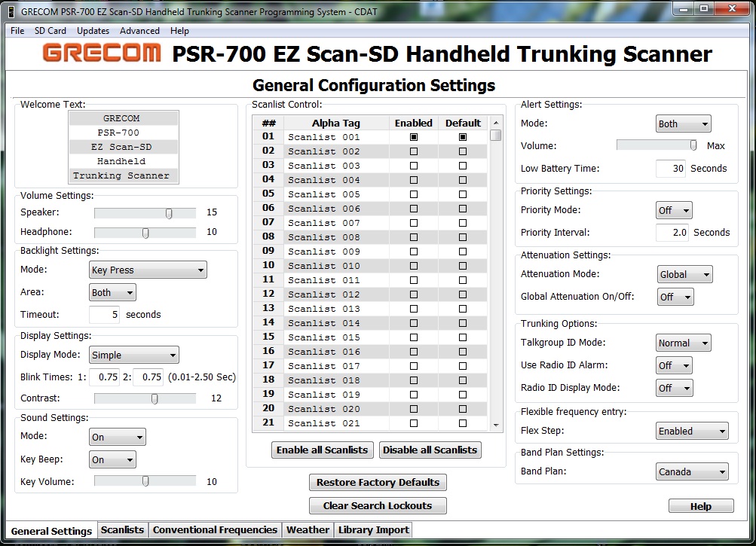Click the application icon in title bar
Screen dimensions: 756x546
(11, 11)
